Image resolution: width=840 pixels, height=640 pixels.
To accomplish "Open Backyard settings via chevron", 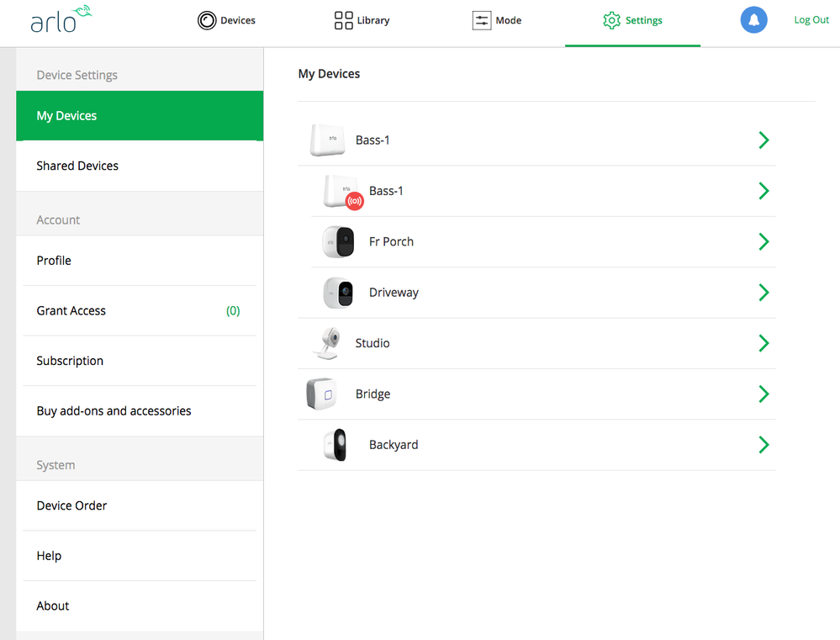I will tap(764, 445).
